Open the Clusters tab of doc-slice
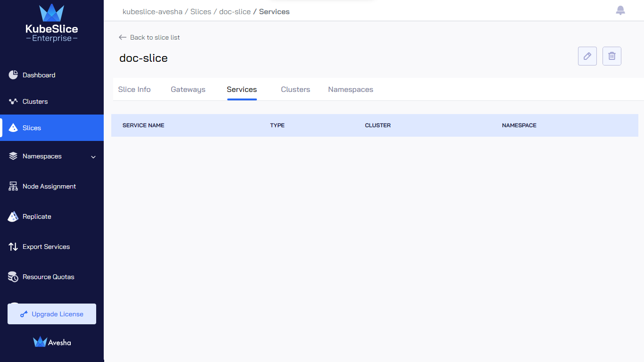Viewport: 644px width, 362px height. pos(296,90)
